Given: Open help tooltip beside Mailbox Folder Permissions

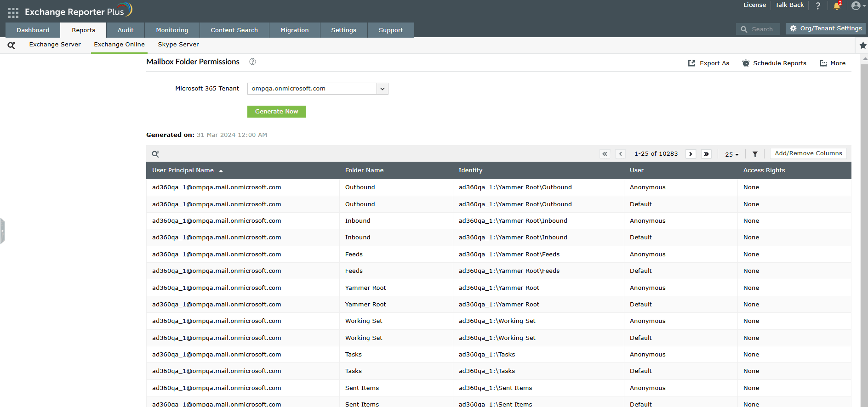Looking at the screenshot, I should click(x=252, y=62).
